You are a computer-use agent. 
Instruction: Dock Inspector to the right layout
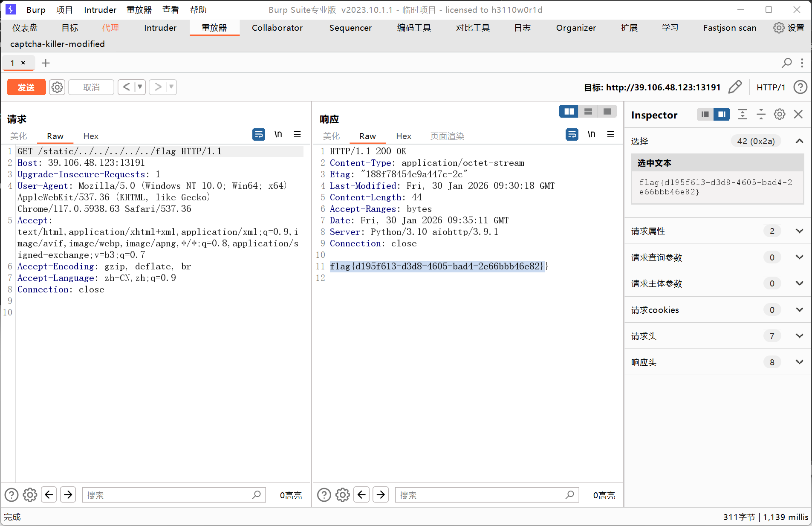tap(722, 114)
